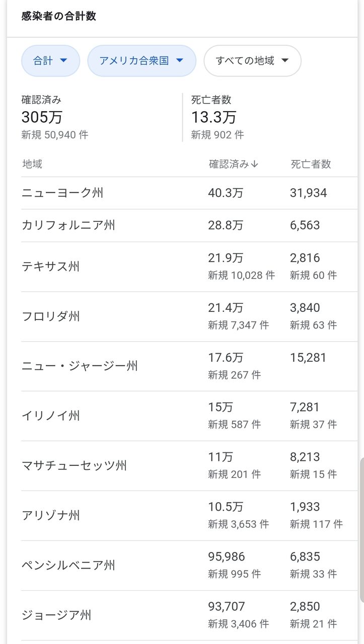
Task: Click the 地域 column header
Action: pyautogui.click(x=32, y=164)
